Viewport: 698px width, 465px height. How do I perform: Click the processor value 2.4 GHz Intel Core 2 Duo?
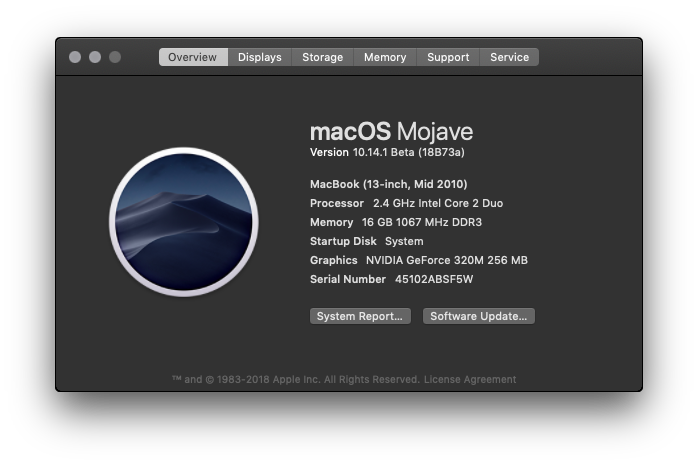438,203
